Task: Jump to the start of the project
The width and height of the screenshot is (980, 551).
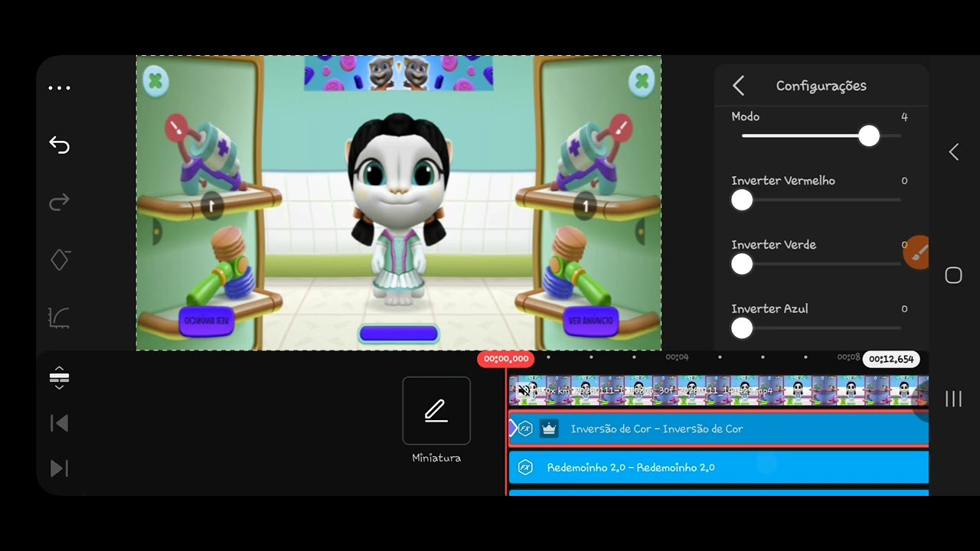Action: click(x=59, y=423)
